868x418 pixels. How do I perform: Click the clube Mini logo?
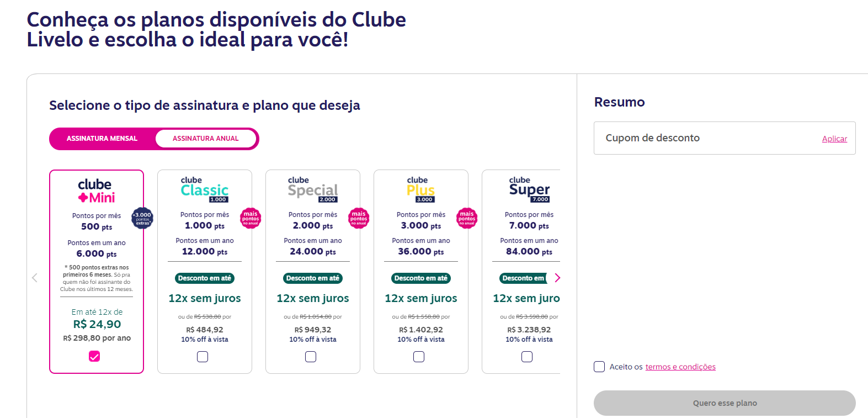click(97, 191)
